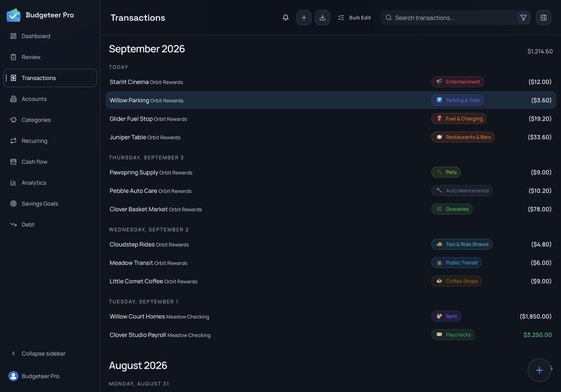Click the notifications bell icon
Viewport: 561px width, 392px height.
point(286,18)
